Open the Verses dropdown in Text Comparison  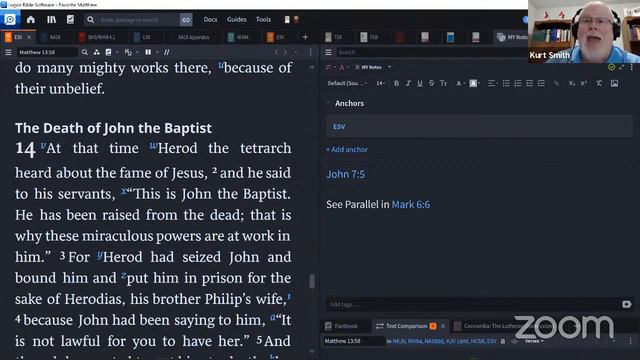534,341
